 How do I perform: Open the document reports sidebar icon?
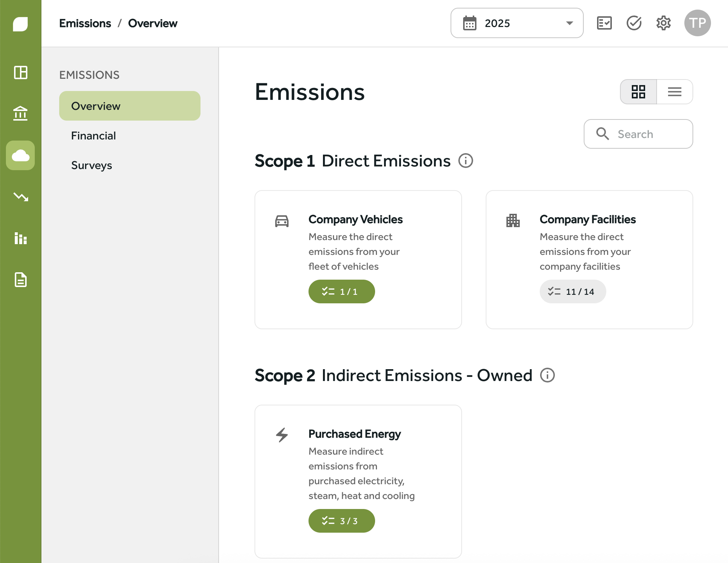click(21, 280)
